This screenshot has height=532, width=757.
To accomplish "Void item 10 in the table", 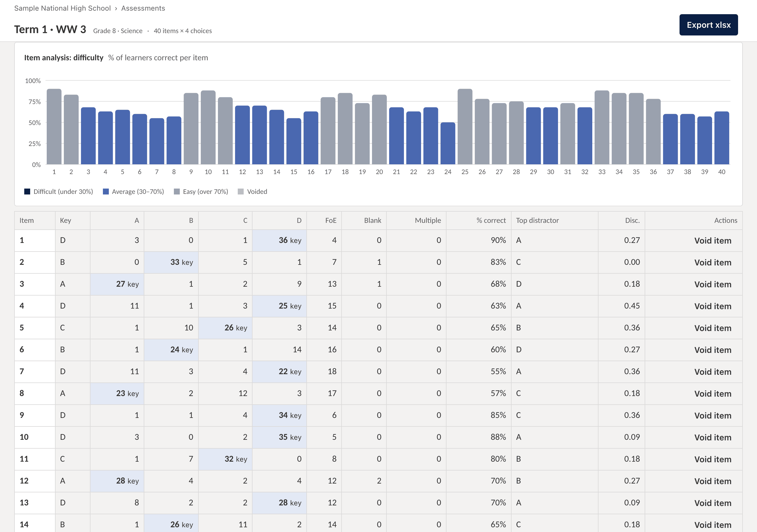I will click(712, 437).
